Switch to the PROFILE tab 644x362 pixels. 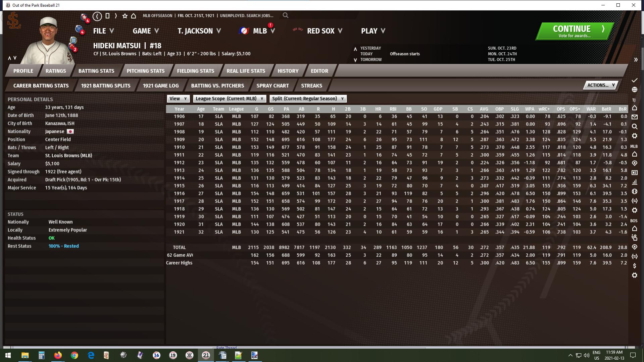coord(23,71)
